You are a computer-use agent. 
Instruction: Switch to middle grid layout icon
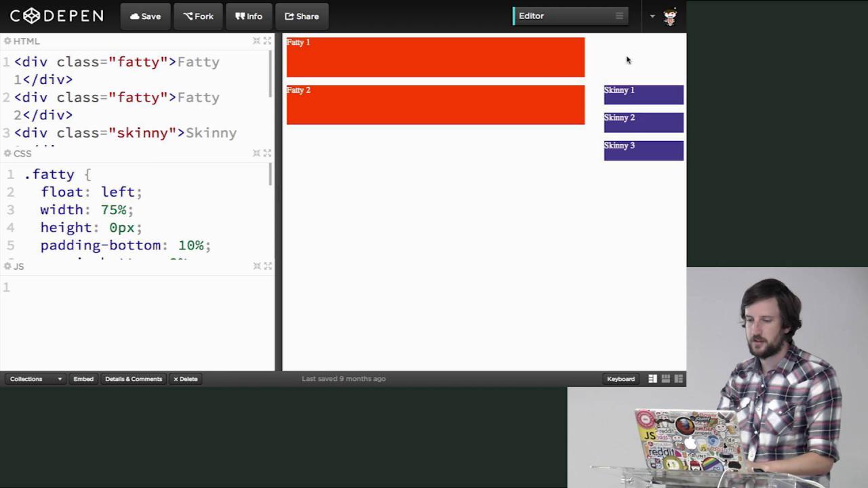tap(665, 379)
